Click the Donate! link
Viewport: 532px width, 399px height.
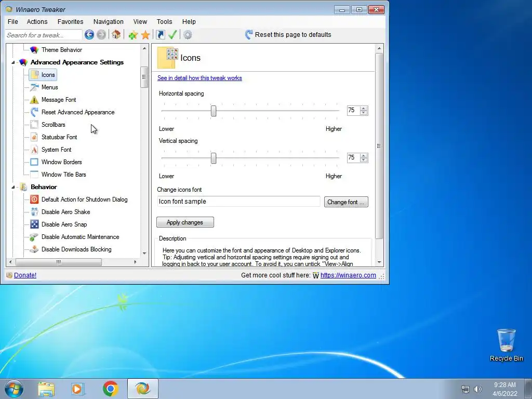(25, 275)
